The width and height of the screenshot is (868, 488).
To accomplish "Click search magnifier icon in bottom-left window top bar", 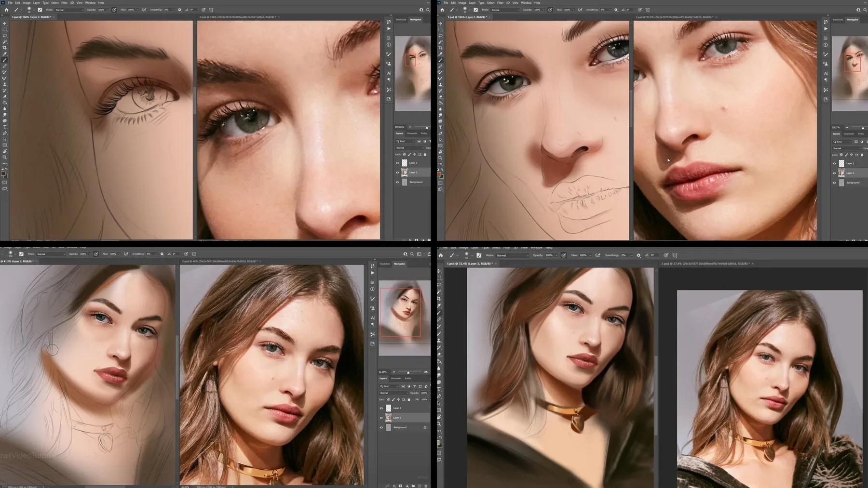I will tap(412, 254).
